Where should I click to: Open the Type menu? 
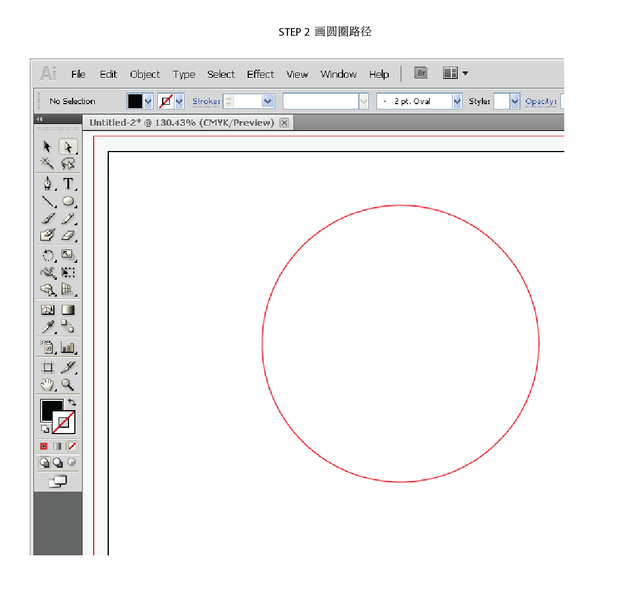click(x=184, y=74)
